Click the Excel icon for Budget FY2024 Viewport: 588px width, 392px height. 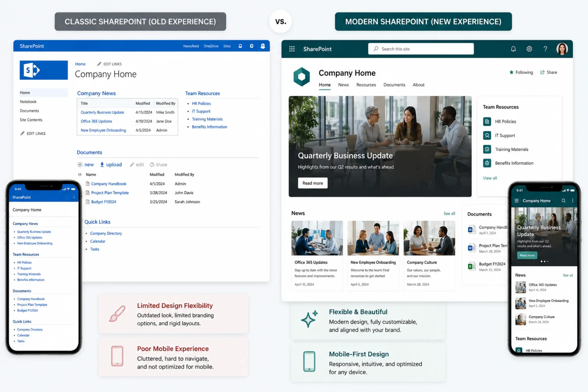(x=472, y=266)
